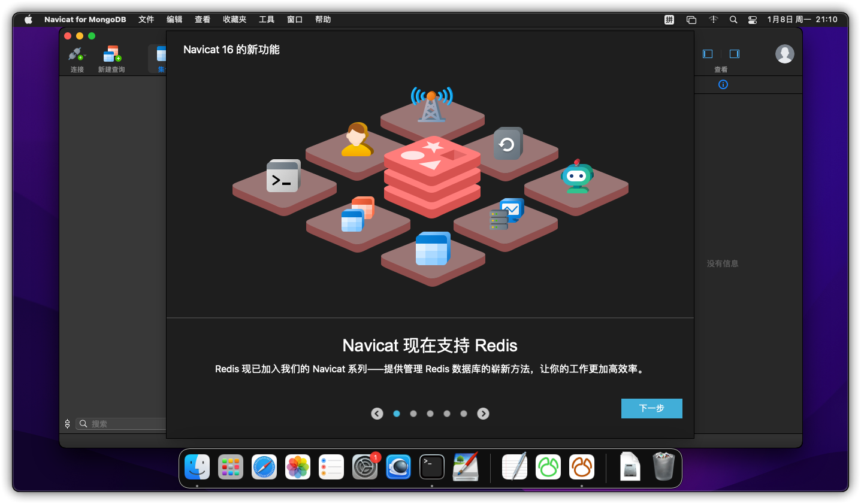Open the 工具 menu

(x=267, y=19)
